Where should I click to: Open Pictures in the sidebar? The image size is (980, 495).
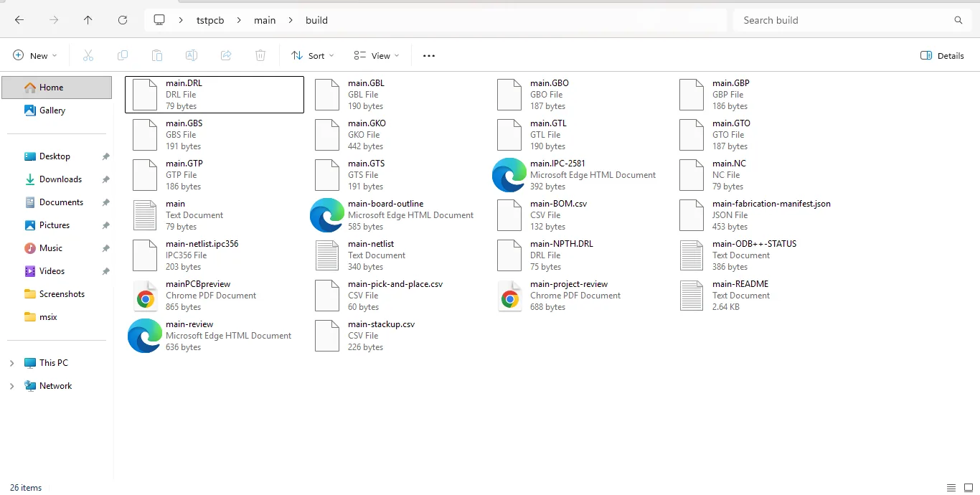[57, 225]
